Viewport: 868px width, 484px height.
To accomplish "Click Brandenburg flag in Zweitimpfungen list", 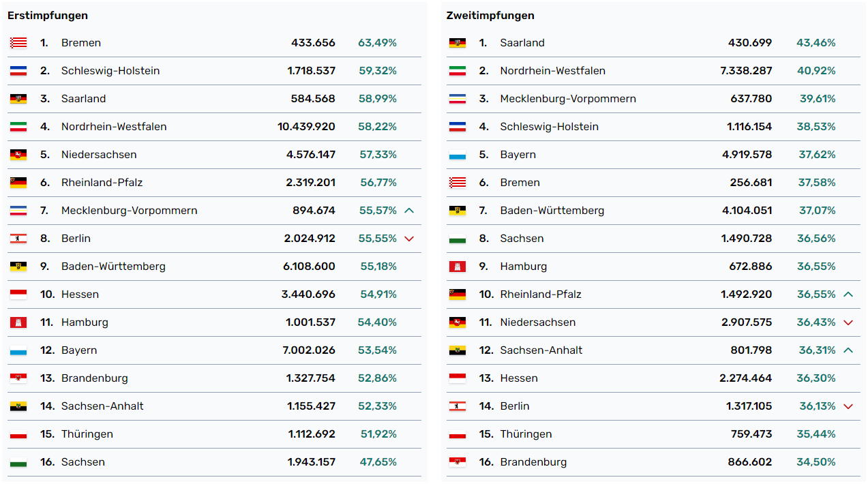I will tap(457, 462).
